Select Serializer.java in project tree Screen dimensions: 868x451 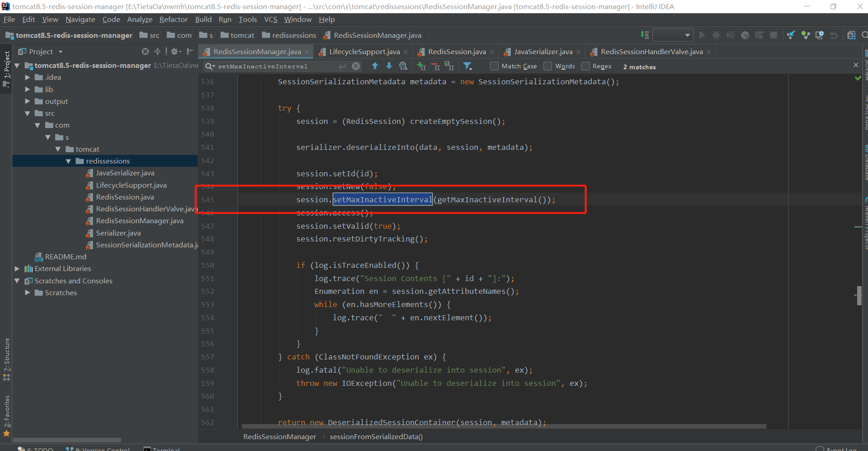click(x=118, y=233)
